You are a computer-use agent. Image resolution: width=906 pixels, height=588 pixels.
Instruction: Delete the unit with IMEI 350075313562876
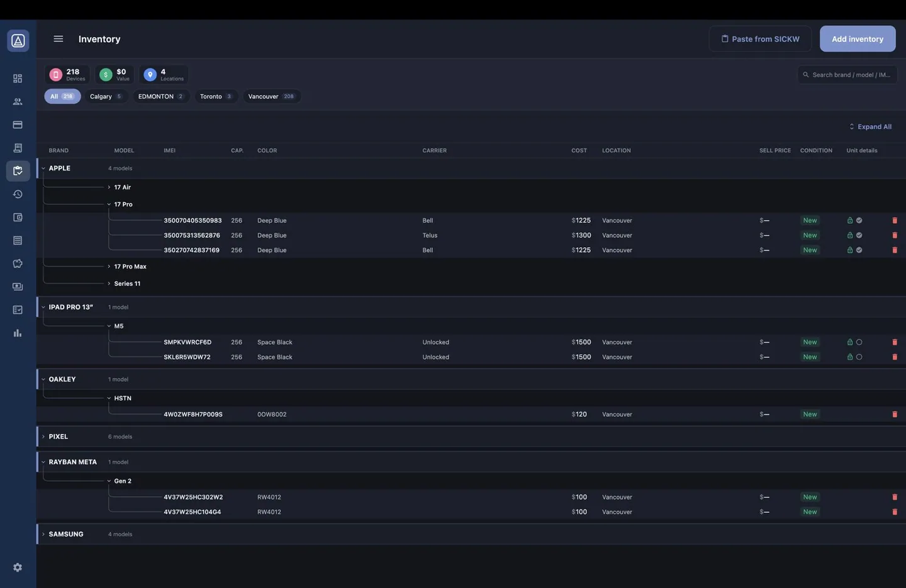point(895,235)
